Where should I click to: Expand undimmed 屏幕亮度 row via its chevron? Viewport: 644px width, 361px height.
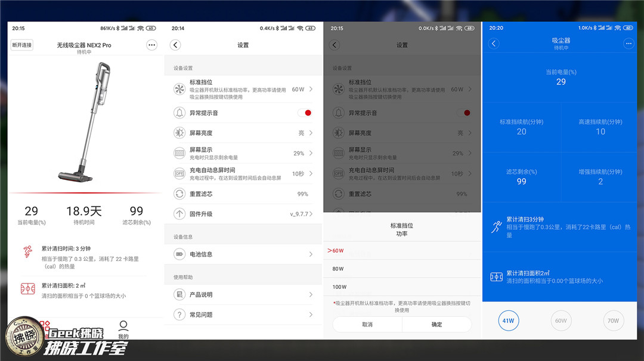pyautogui.click(x=311, y=133)
